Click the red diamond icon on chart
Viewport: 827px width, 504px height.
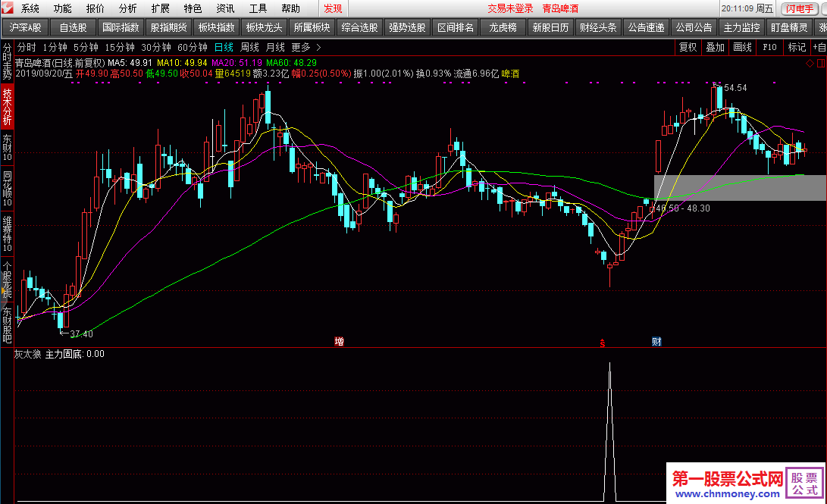tap(810, 63)
